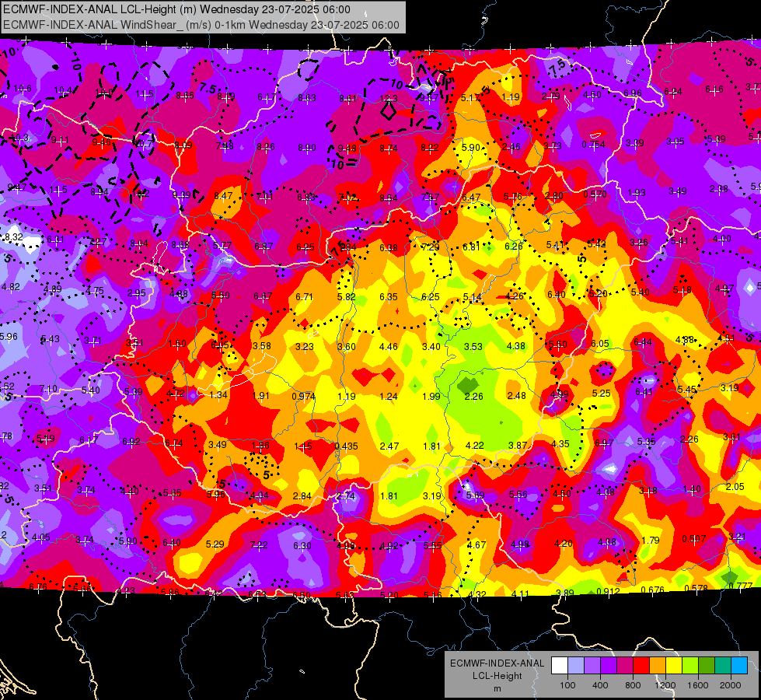
Task: Click the ECMWF-INDEX-ANAL text in the legend
Action: point(497,663)
